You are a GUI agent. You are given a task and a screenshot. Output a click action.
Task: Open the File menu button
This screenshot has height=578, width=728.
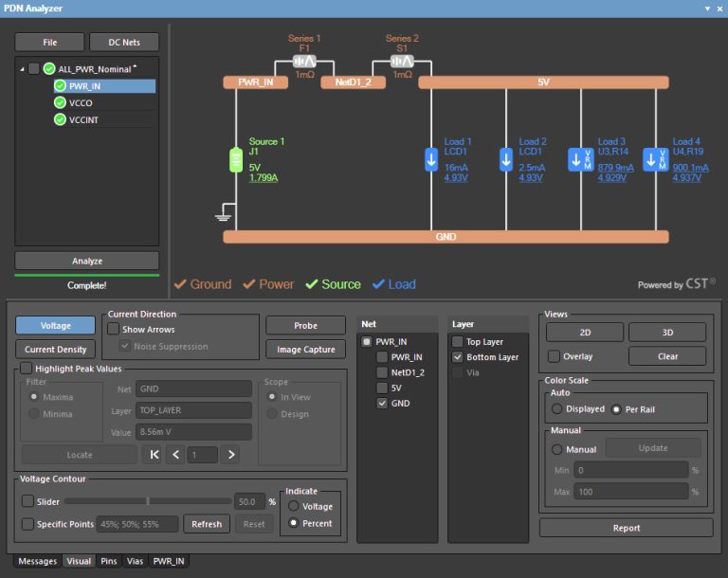click(x=49, y=43)
